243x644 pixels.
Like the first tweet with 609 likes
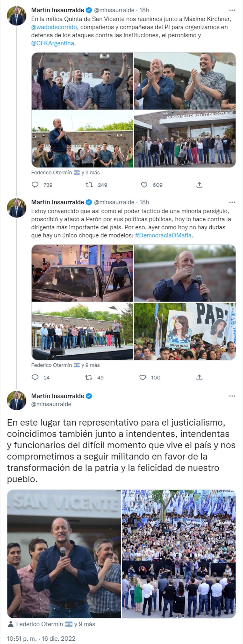click(x=144, y=185)
